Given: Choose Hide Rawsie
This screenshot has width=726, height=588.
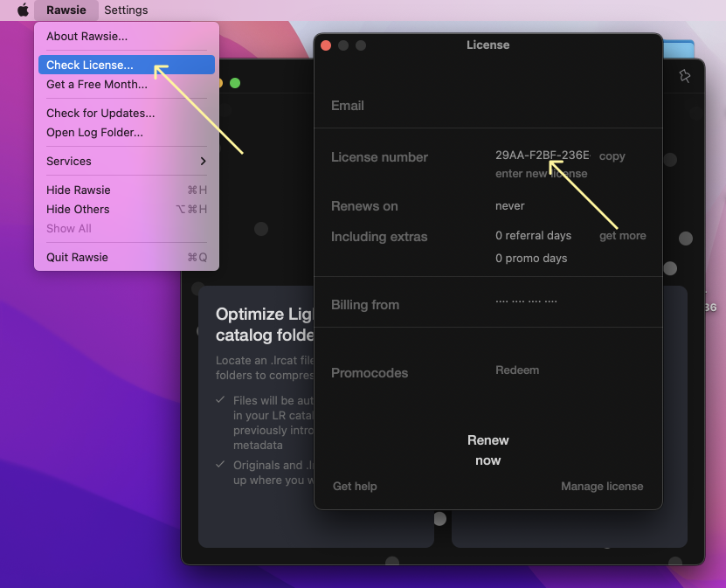Looking at the screenshot, I should point(127,190).
